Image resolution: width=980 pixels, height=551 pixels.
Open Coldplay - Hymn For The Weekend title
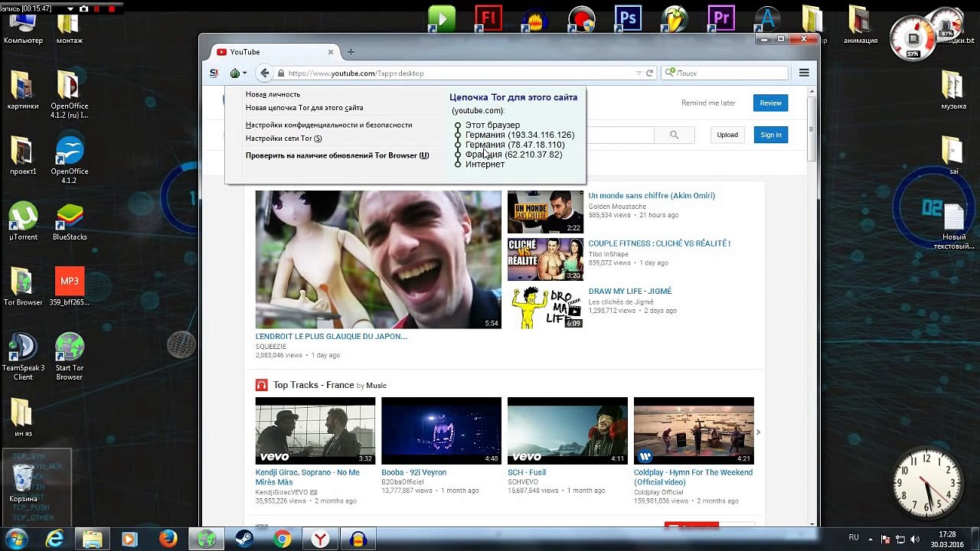point(693,477)
